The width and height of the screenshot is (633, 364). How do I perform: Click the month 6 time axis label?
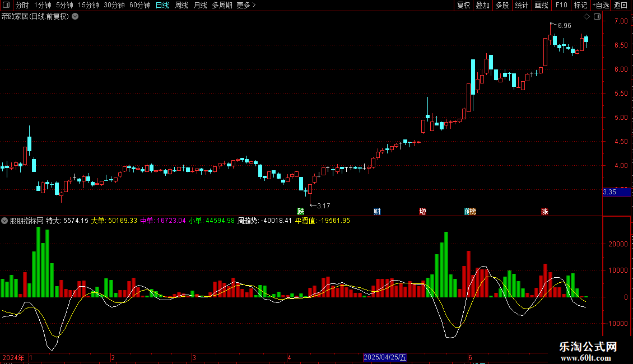pyautogui.click(x=471, y=357)
